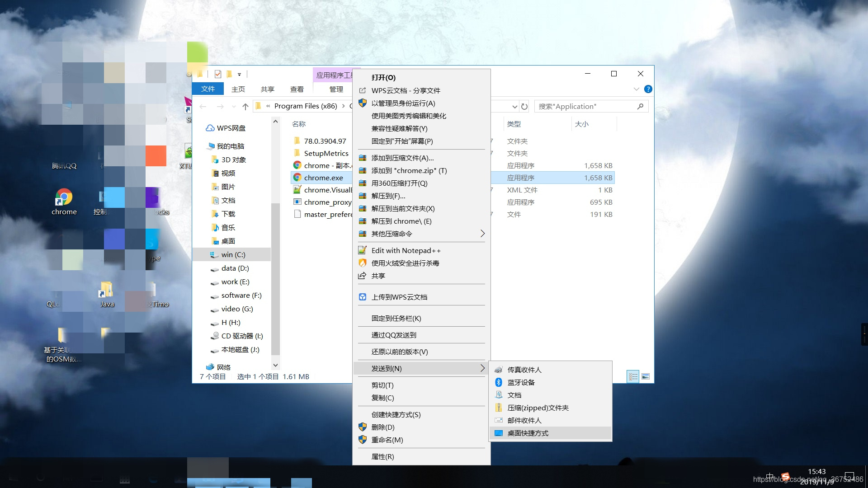Choose 以管理员身份运行 from context menu
Image resolution: width=868 pixels, height=488 pixels.
click(403, 103)
